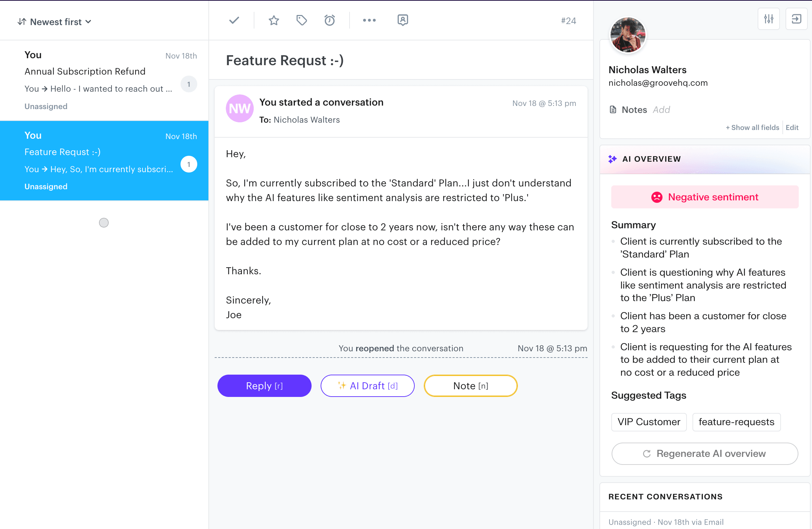This screenshot has height=529, width=812.
Task: Click Add next to Notes
Action: 661,109
